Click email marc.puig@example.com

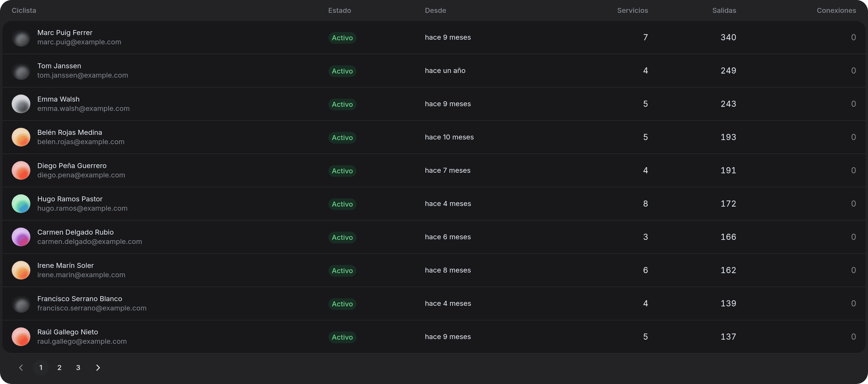[79, 42]
